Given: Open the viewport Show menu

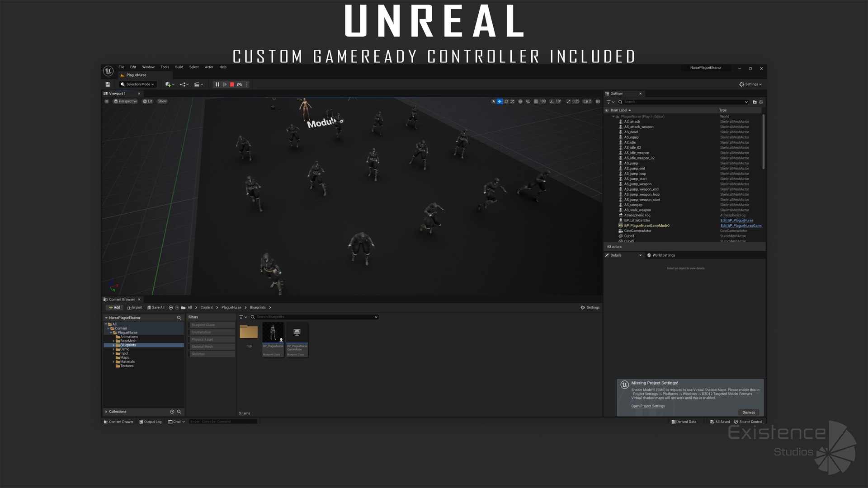Looking at the screenshot, I should 162,101.
